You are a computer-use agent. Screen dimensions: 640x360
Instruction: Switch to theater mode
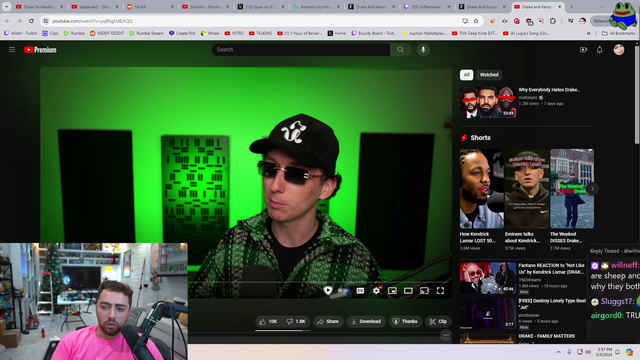click(x=408, y=291)
